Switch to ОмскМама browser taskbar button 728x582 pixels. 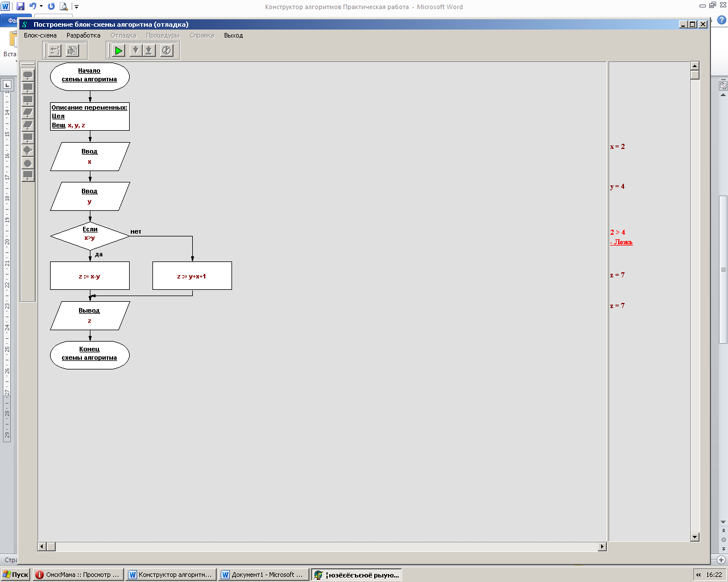[x=78, y=575]
